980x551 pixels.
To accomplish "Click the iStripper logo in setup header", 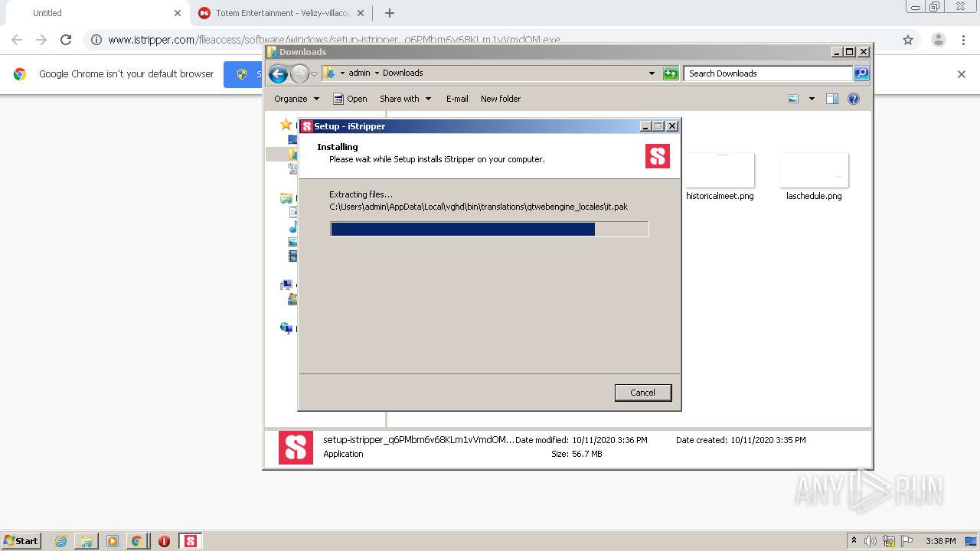I will (x=658, y=156).
